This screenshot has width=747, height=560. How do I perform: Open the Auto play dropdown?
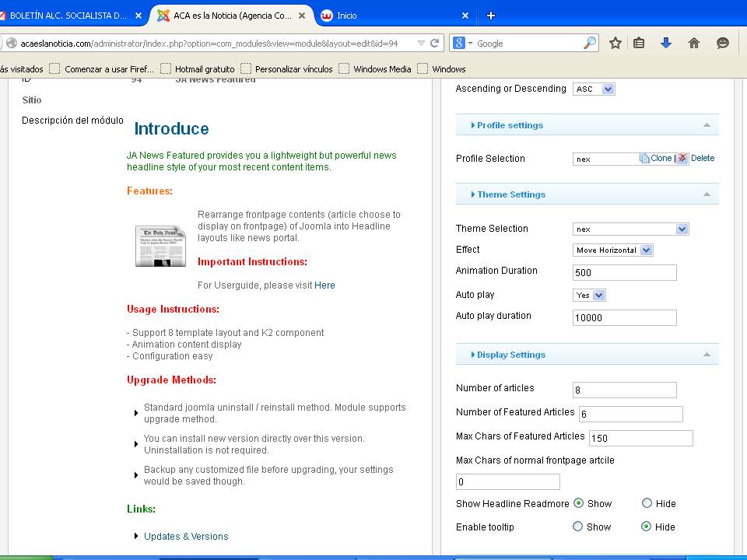click(589, 296)
